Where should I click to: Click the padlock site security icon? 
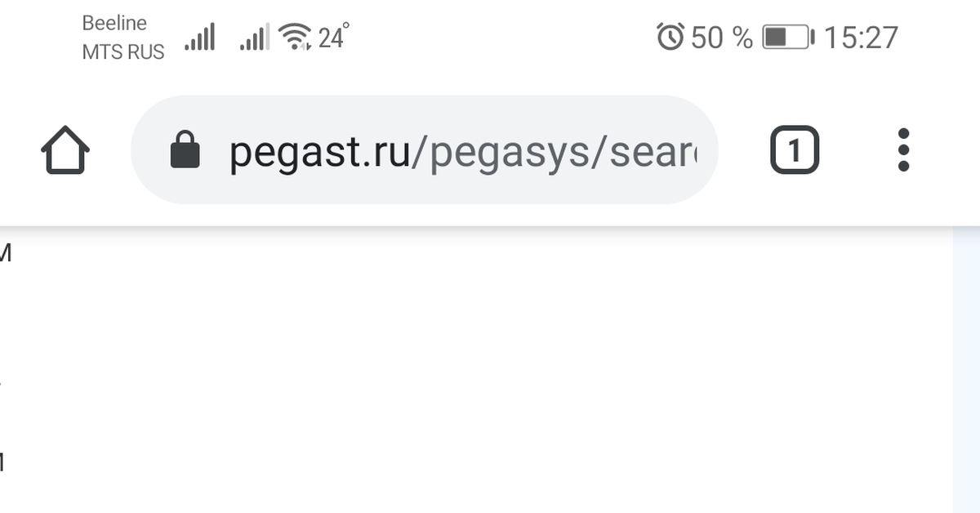coord(185,150)
